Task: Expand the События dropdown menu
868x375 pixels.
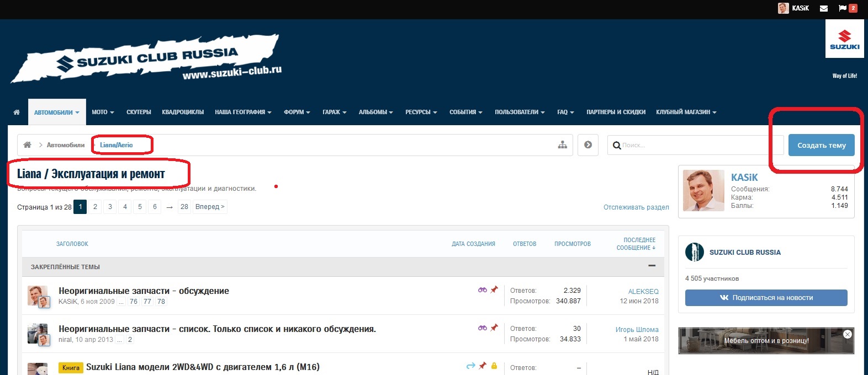Action: click(466, 112)
